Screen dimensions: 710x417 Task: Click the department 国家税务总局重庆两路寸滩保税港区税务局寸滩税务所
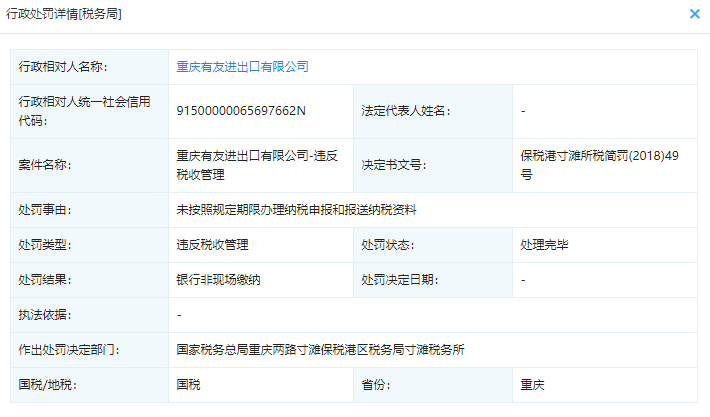pos(320,350)
